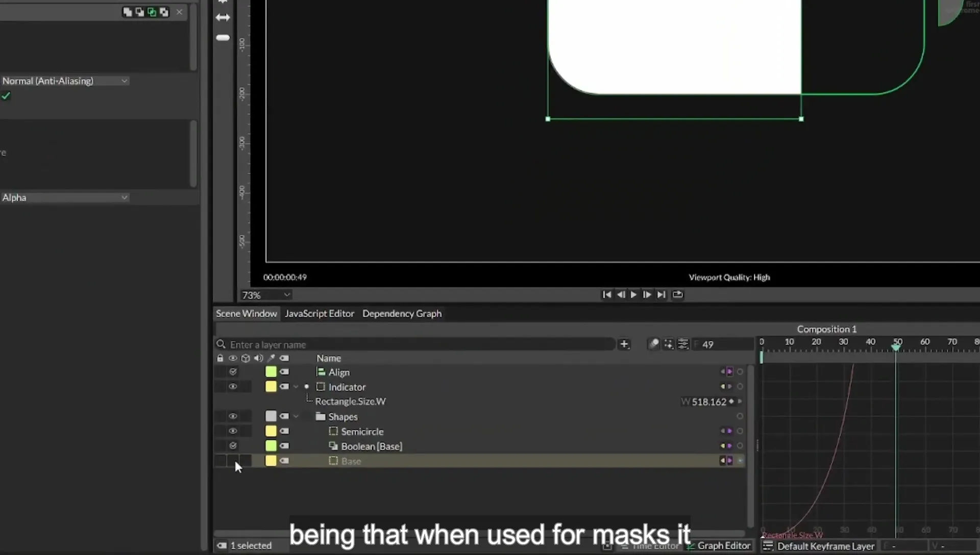Toggle the loop playback icon
Screen dimensions: 980x555
tap(677, 294)
